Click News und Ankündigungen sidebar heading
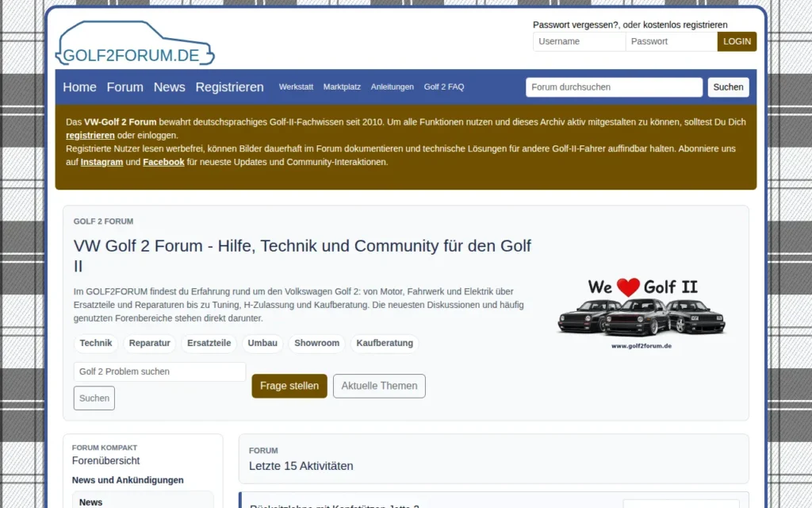Image resolution: width=812 pixels, height=508 pixels. click(x=128, y=480)
